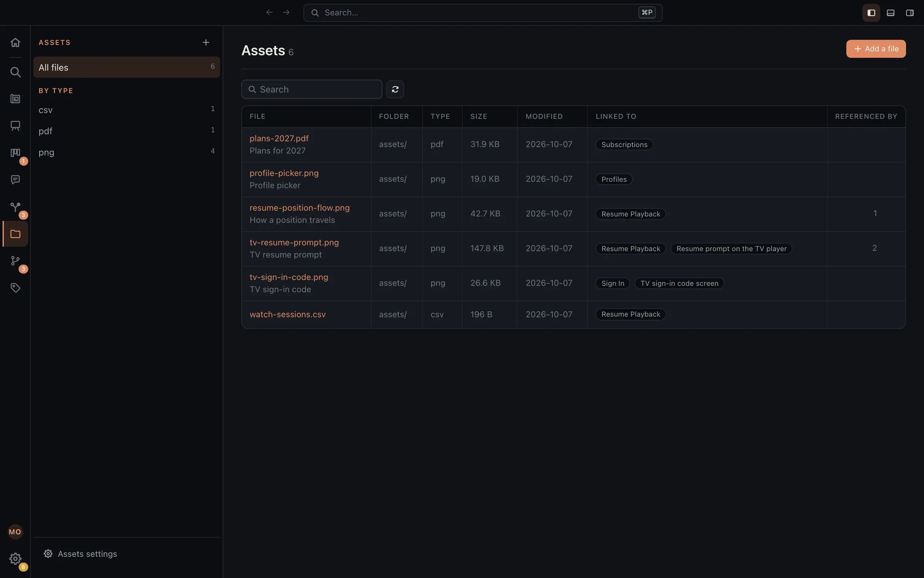
Task: Toggle the left sidebar panel
Action: 871,13
